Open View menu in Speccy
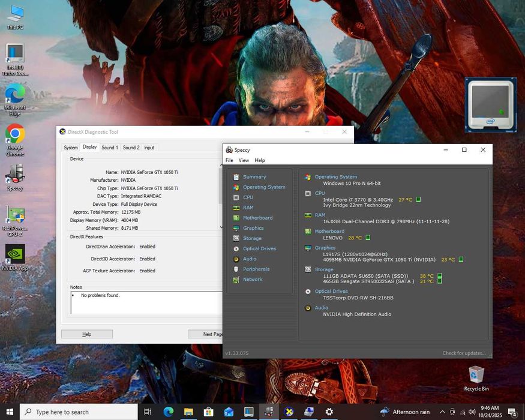Image resolution: width=525 pixels, height=420 pixels. coord(244,160)
